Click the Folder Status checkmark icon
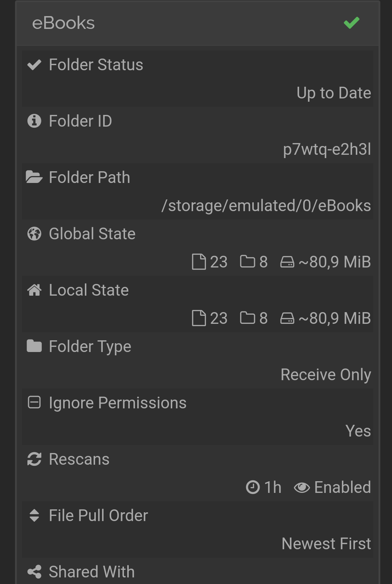This screenshot has width=392, height=584. [34, 65]
